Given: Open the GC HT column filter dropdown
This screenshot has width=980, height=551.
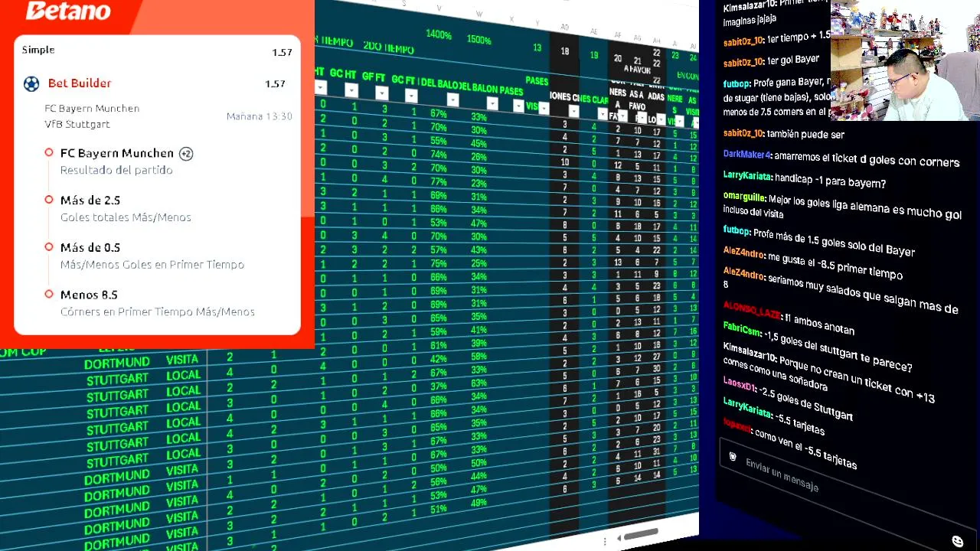Looking at the screenshot, I should 351,91.
